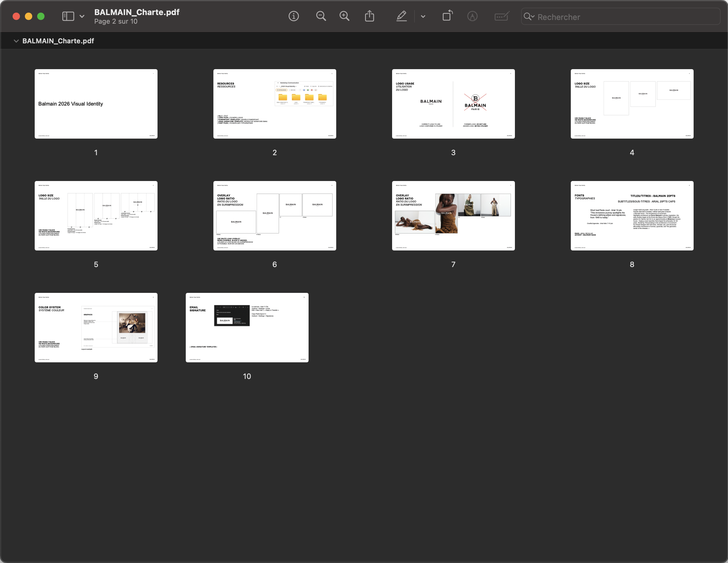This screenshot has height=563, width=728.
Task: Close the Preview window
Action: point(16,16)
